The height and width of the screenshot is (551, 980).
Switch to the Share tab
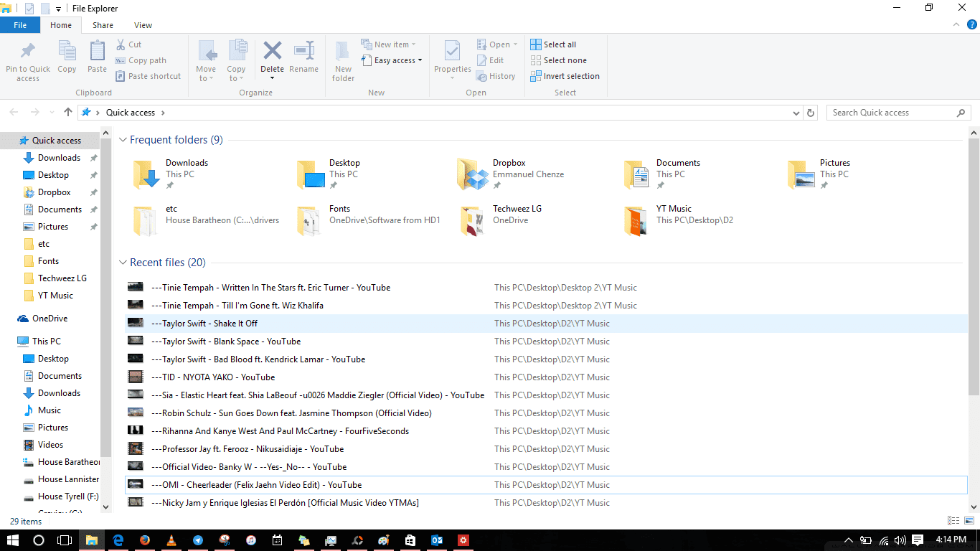click(x=103, y=25)
